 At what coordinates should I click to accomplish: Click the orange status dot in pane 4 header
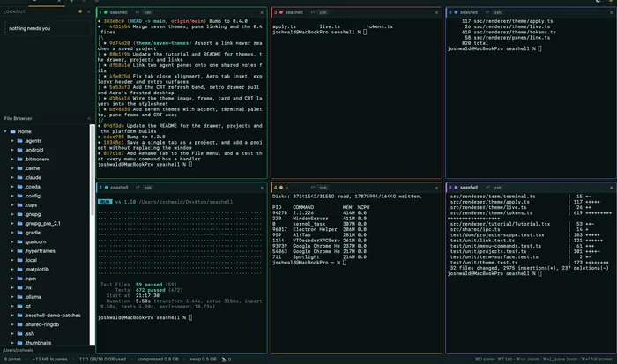[281, 188]
